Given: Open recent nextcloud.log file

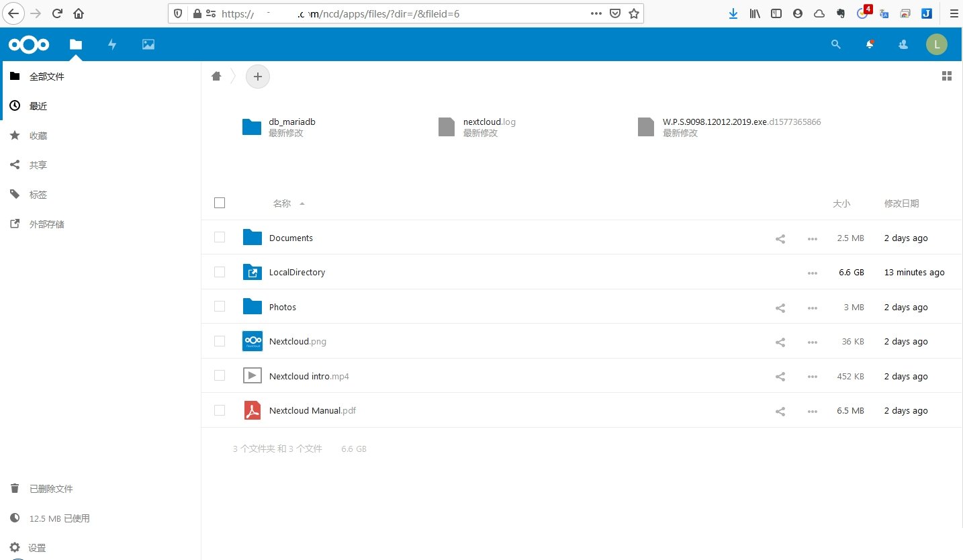Looking at the screenshot, I should [x=477, y=127].
